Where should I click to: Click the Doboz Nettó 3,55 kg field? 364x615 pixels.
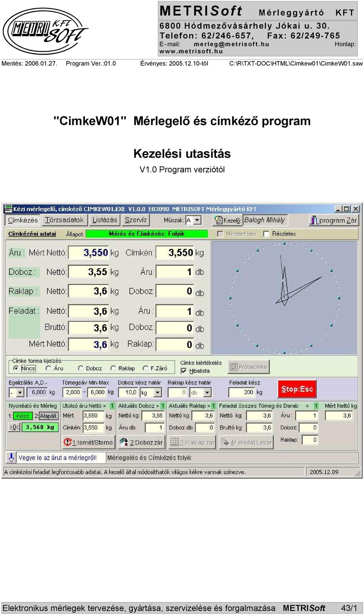point(88,272)
